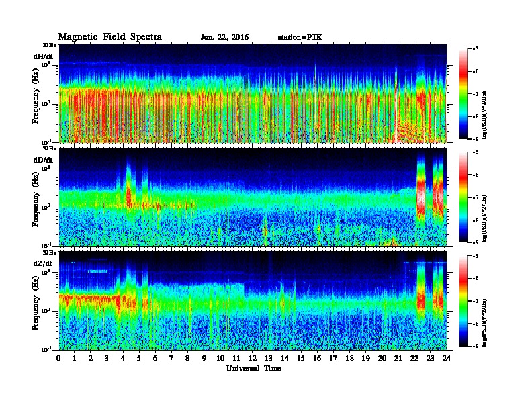Click the "Magnetic Field Spectra" title
This screenshot has width=532, height=411.
110,37
